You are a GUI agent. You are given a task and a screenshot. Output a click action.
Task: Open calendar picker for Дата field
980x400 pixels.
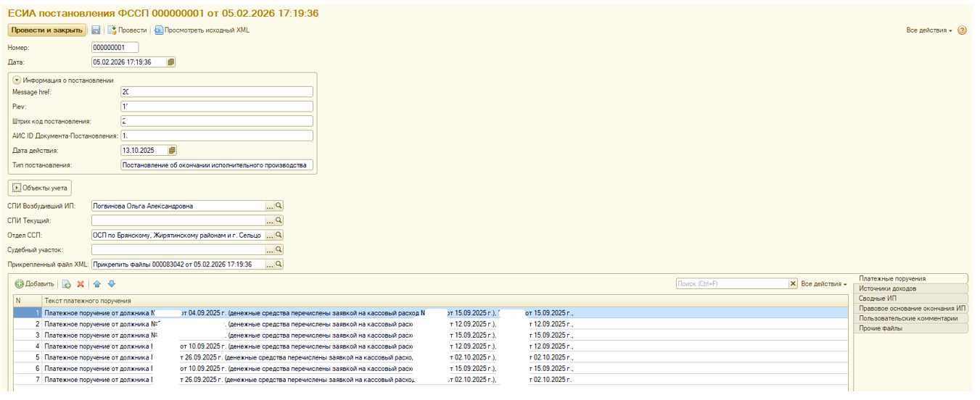[x=170, y=62]
